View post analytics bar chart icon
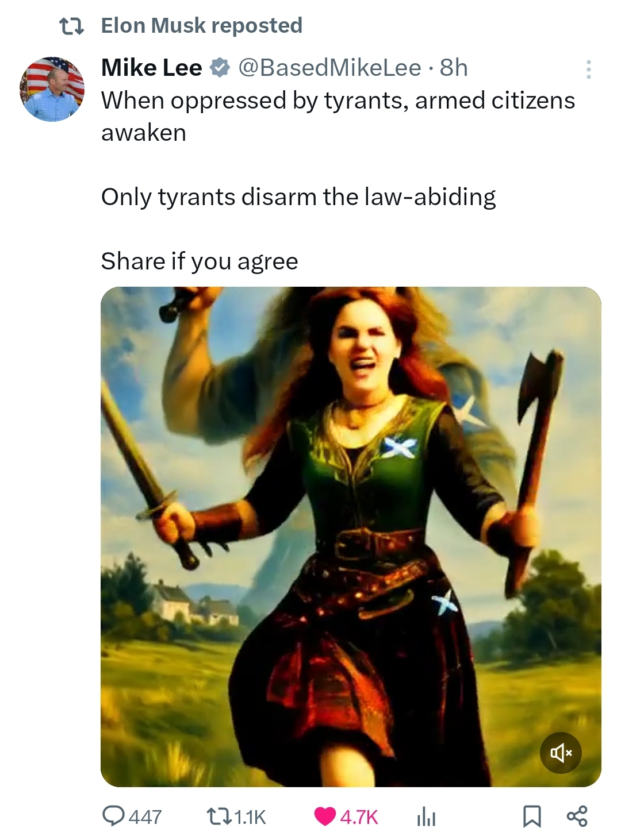This screenshot has width=621, height=840. tap(425, 816)
